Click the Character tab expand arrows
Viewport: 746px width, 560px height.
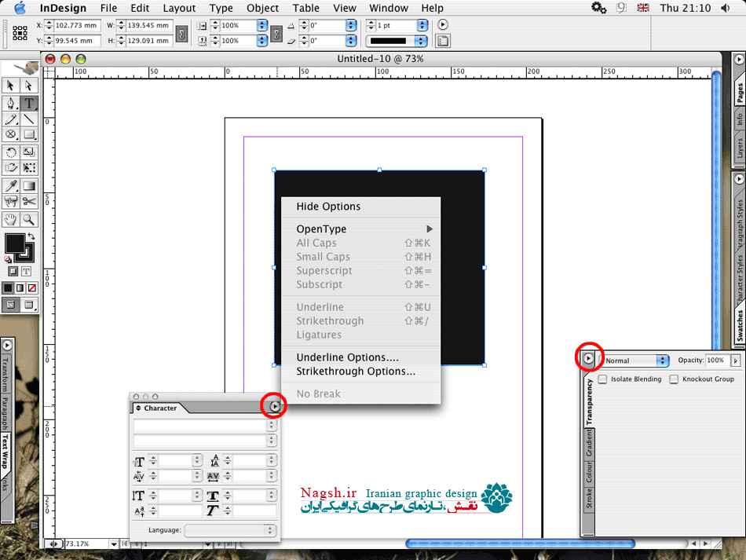(138, 408)
